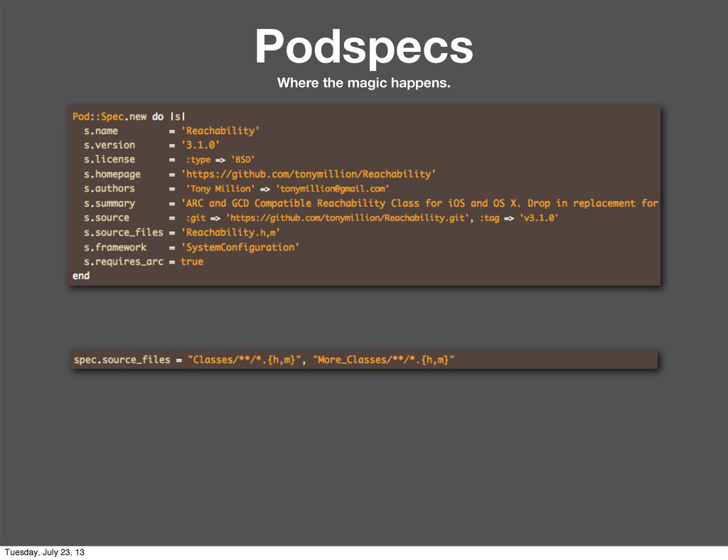The width and height of the screenshot is (728, 560).
Task: Click the s.license 'BSD' value
Action: click(243, 160)
